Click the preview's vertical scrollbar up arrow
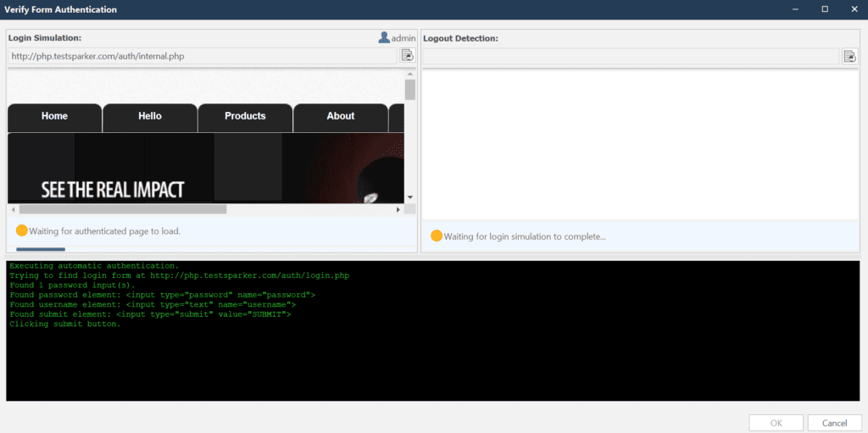The height and width of the screenshot is (433, 868). (410, 75)
